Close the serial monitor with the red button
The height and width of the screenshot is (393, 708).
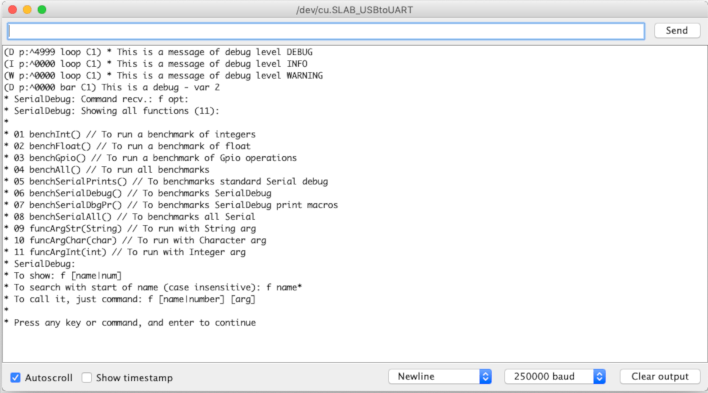point(13,9)
